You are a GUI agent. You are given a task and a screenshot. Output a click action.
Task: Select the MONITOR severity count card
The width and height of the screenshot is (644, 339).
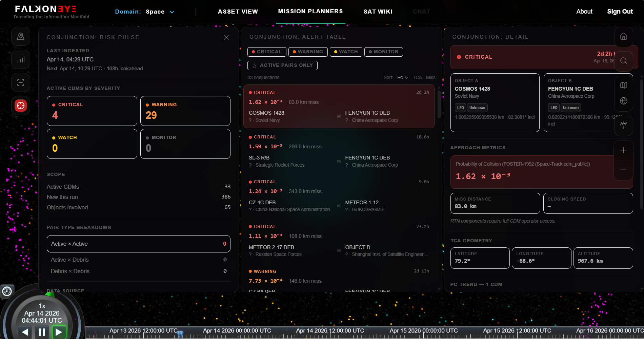[185, 144]
